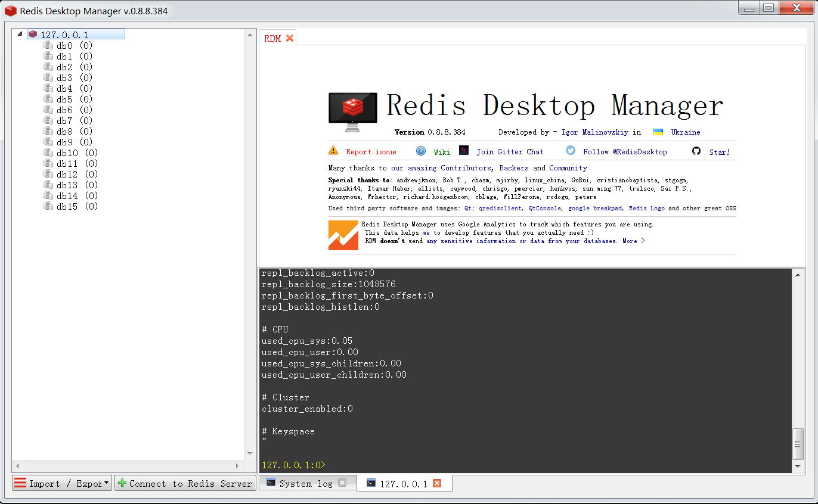Select database db12 (0) in tree

[77, 175]
